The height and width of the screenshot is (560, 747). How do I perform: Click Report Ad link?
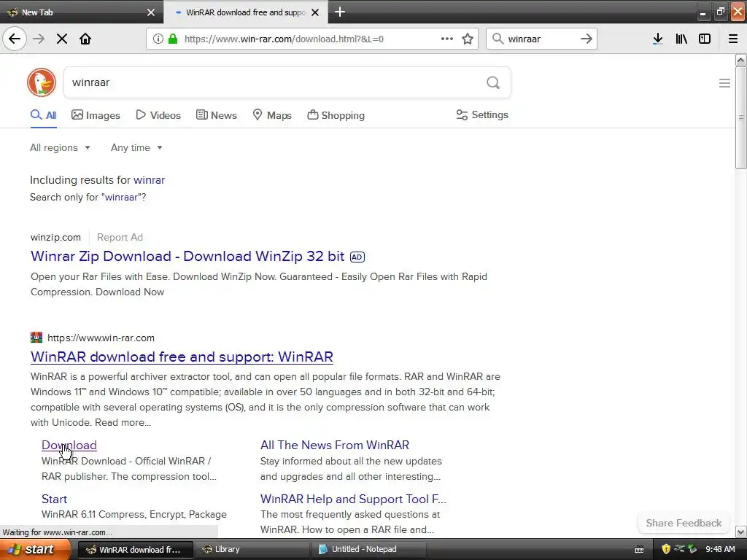(x=120, y=237)
